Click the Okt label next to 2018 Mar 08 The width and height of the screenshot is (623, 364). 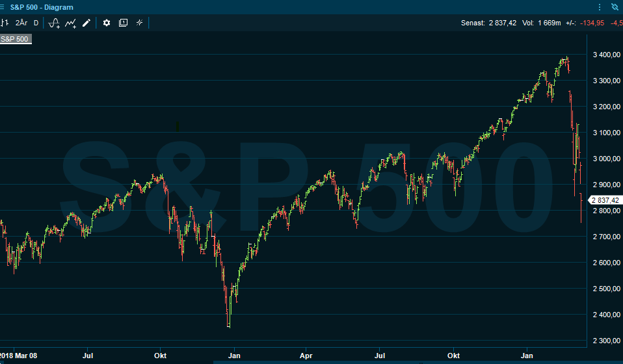point(160,356)
